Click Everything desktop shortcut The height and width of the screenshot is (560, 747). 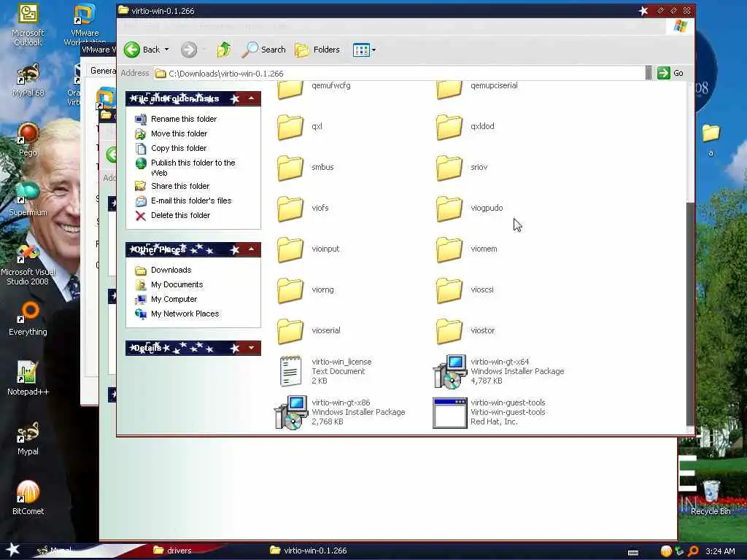point(28,319)
